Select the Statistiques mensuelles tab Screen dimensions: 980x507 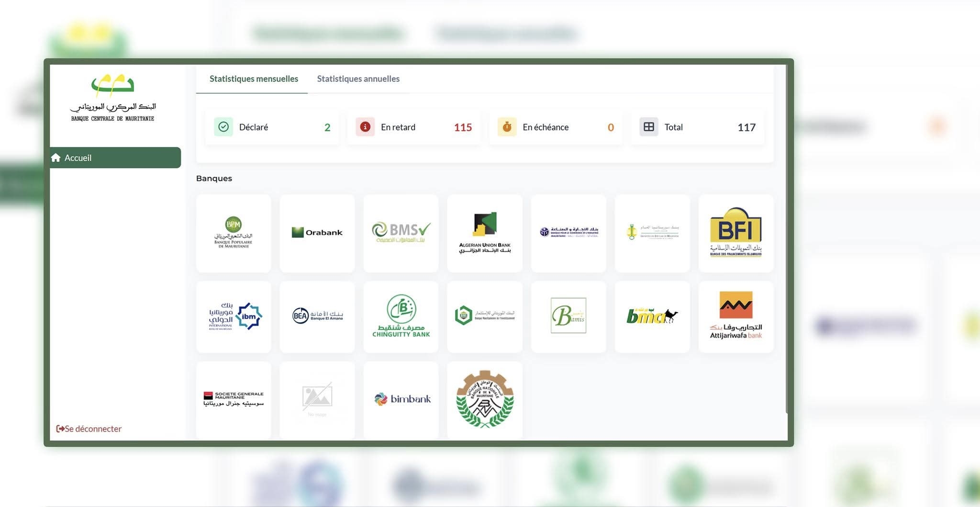tap(254, 79)
